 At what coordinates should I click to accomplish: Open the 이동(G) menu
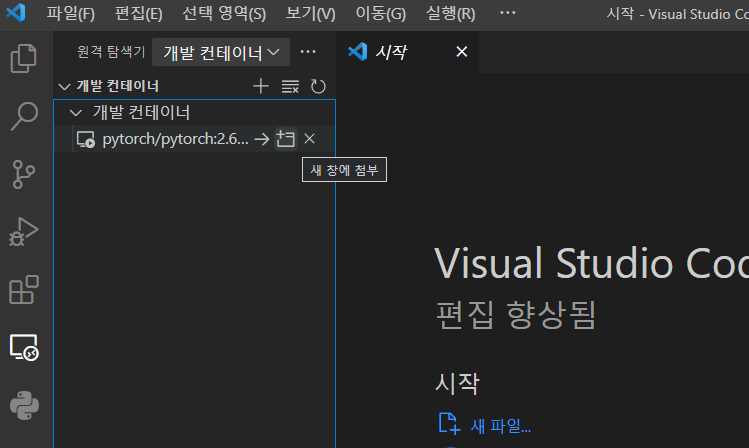click(381, 14)
